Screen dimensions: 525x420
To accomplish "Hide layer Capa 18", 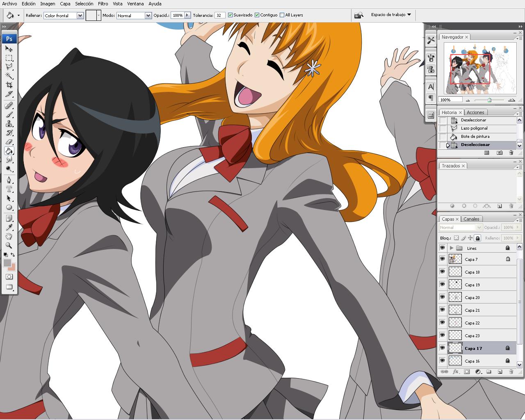I will click(442, 272).
